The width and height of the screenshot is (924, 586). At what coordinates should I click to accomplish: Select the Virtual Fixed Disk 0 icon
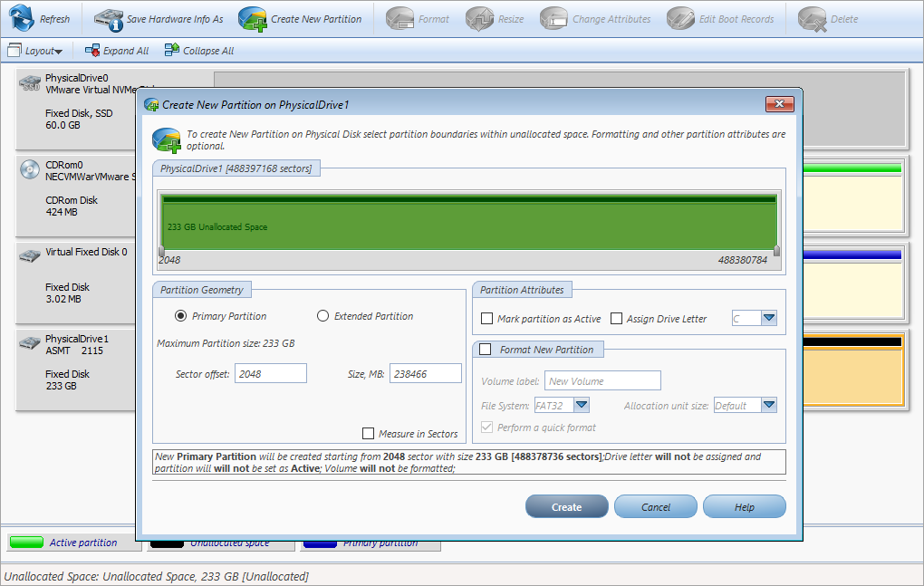tap(31, 256)
